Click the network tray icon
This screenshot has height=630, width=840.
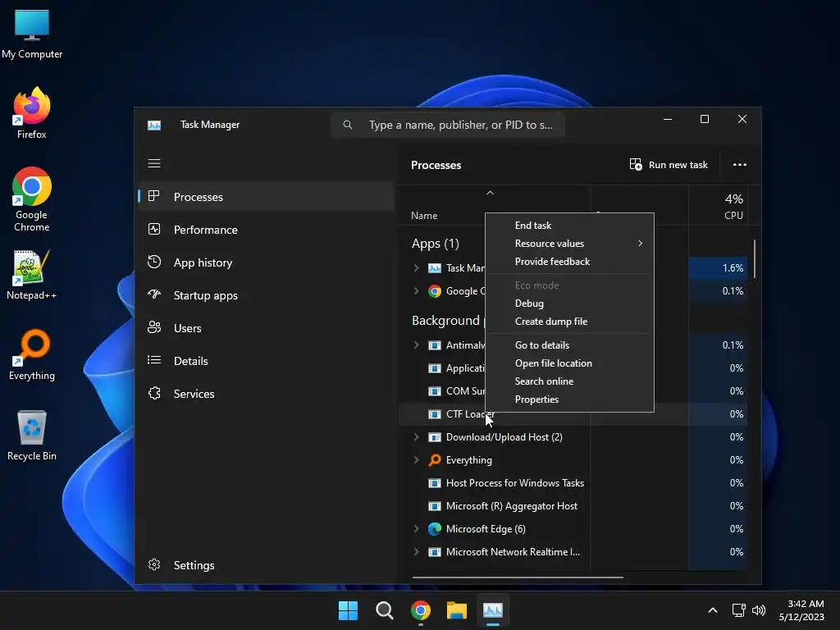click(739, 610)
